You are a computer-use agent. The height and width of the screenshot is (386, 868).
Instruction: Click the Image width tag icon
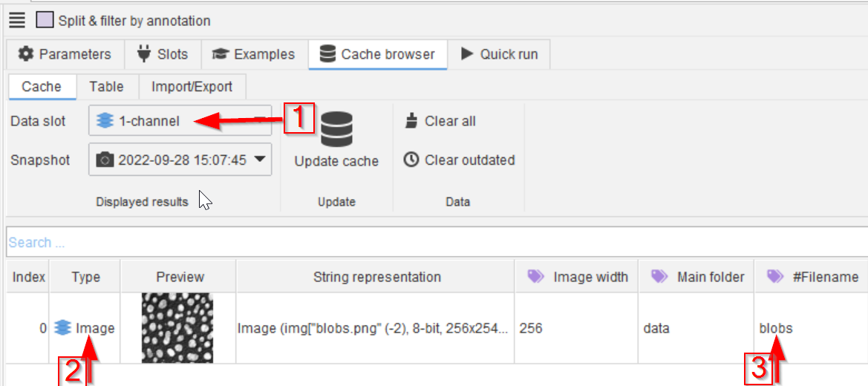pos(535,277)
